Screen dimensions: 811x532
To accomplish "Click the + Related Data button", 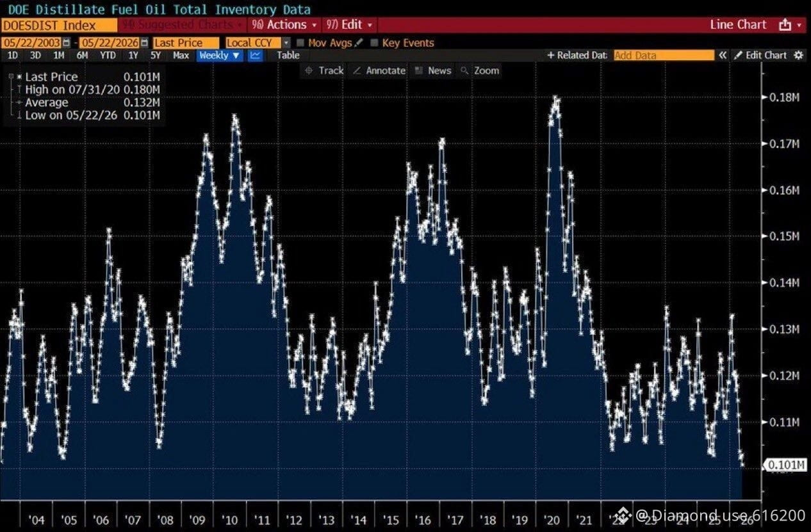I will point(577,55).
